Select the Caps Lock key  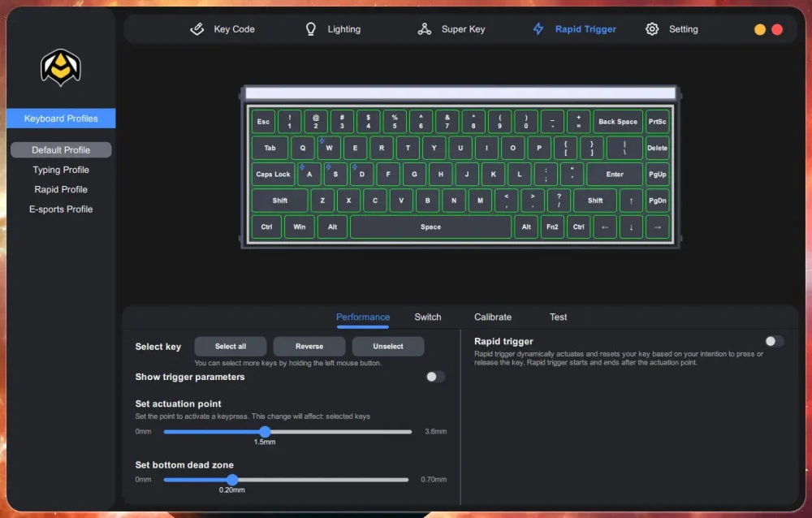(x=273, y=175)
